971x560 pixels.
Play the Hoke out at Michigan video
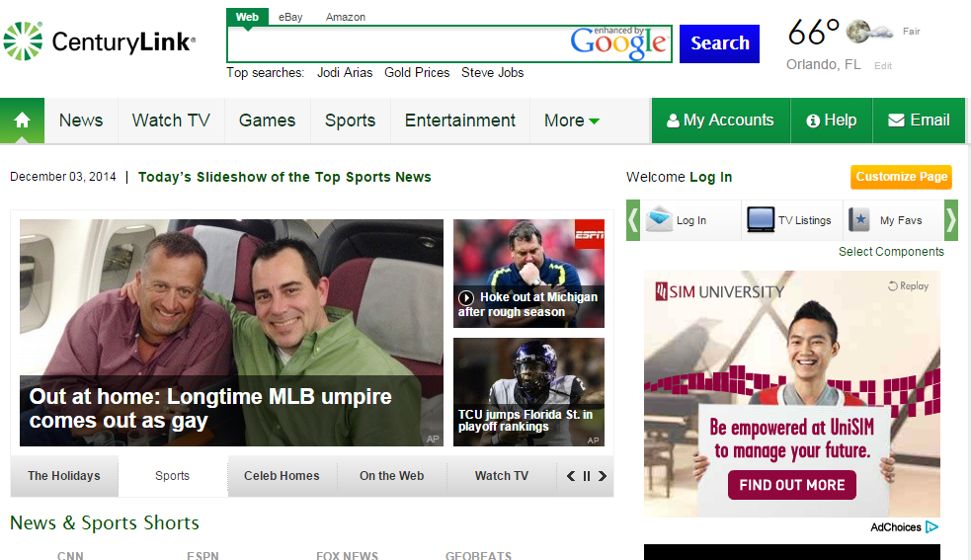pos(465,298)
